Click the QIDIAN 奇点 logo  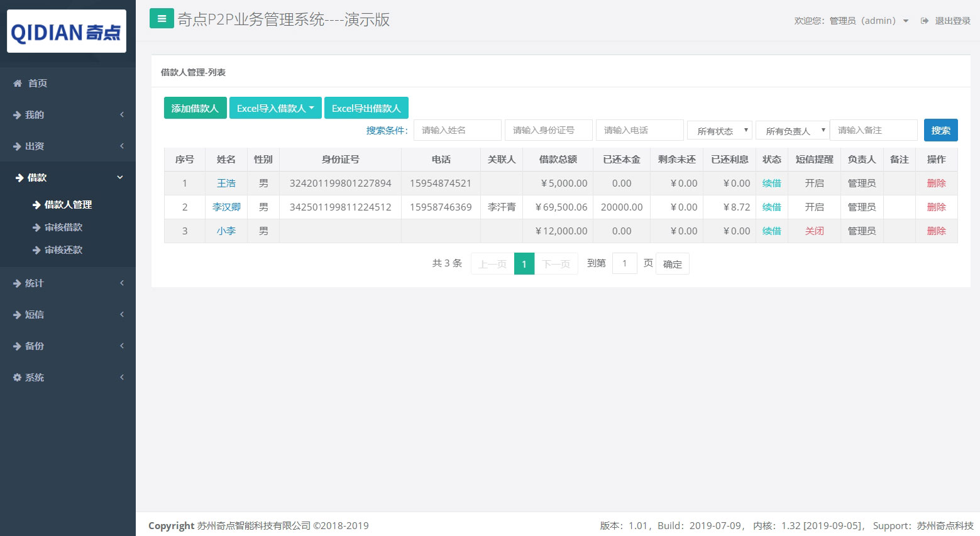click(x=66, y=31)
